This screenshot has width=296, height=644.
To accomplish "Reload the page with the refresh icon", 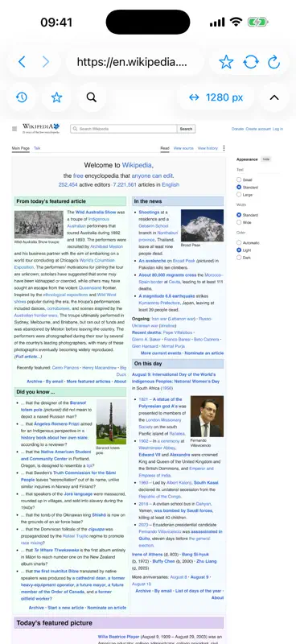I will tap(273, 62).
